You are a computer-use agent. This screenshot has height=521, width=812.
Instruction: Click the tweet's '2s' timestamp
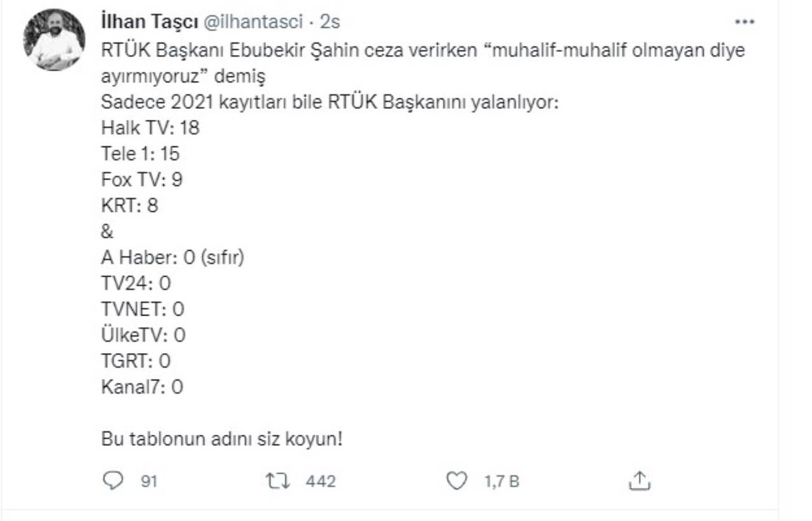[330, 22]
